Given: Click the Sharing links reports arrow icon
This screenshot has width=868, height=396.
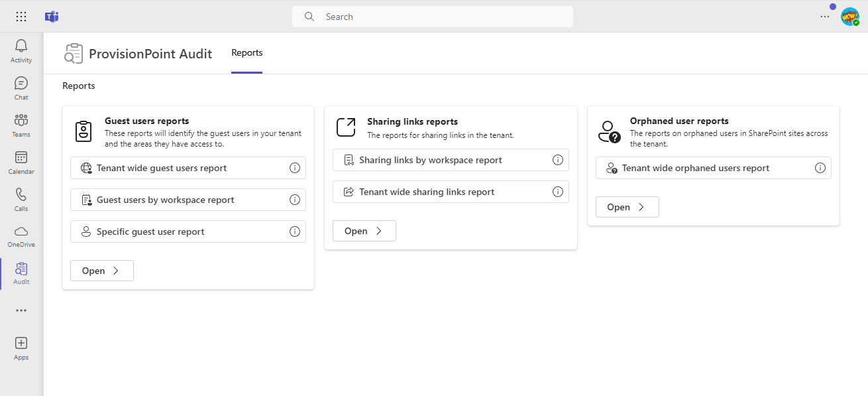Looking at the screenshot, I should coord(346,127).
